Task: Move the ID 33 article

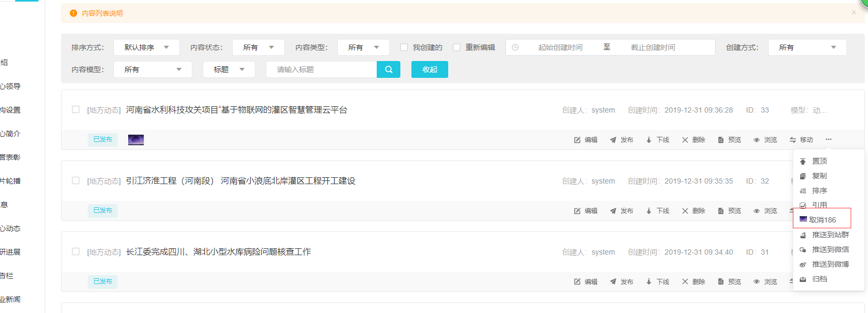Action: (x=801, y=140)
